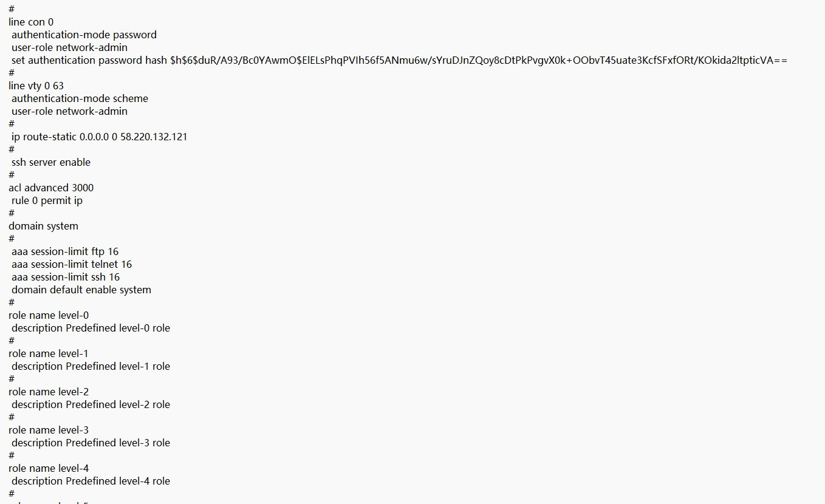Click the "authentication-mode scheme" line
The width and height of the screenshot is (825, 504).
(x=80, y=98)
